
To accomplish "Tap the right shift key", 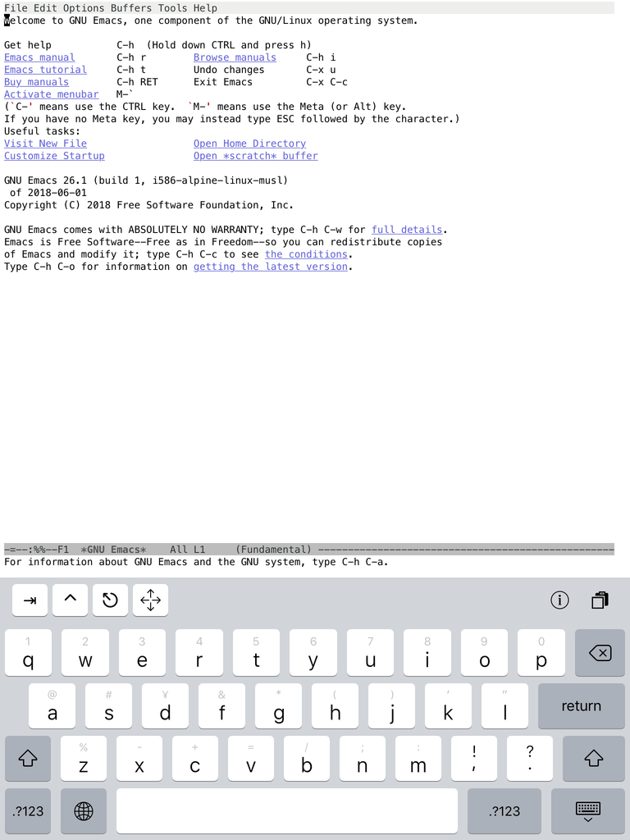I will pos(594,759).
